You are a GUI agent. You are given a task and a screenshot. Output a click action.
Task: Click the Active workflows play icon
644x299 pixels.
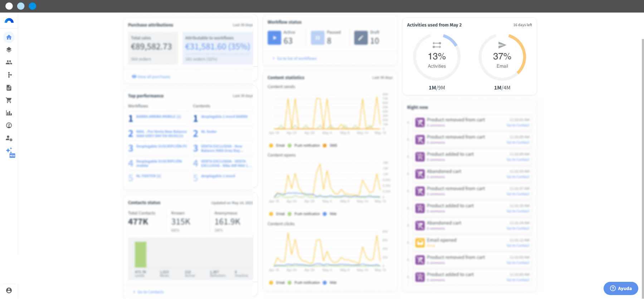pyautogui.click(x=274, y=38)
